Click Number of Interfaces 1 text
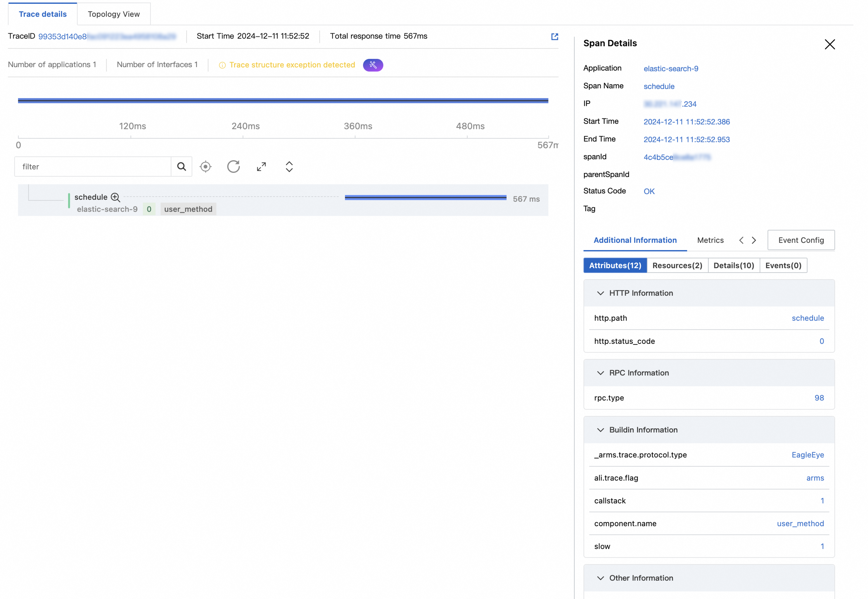 (157, 65)
